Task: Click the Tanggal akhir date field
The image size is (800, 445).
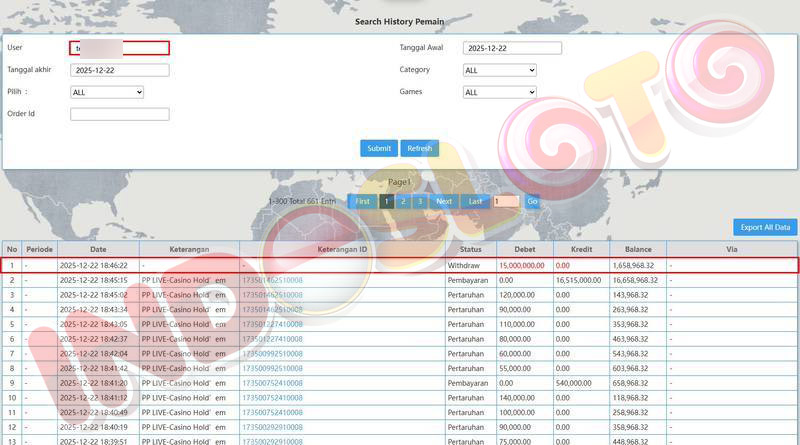Action: tap(119, 70)
